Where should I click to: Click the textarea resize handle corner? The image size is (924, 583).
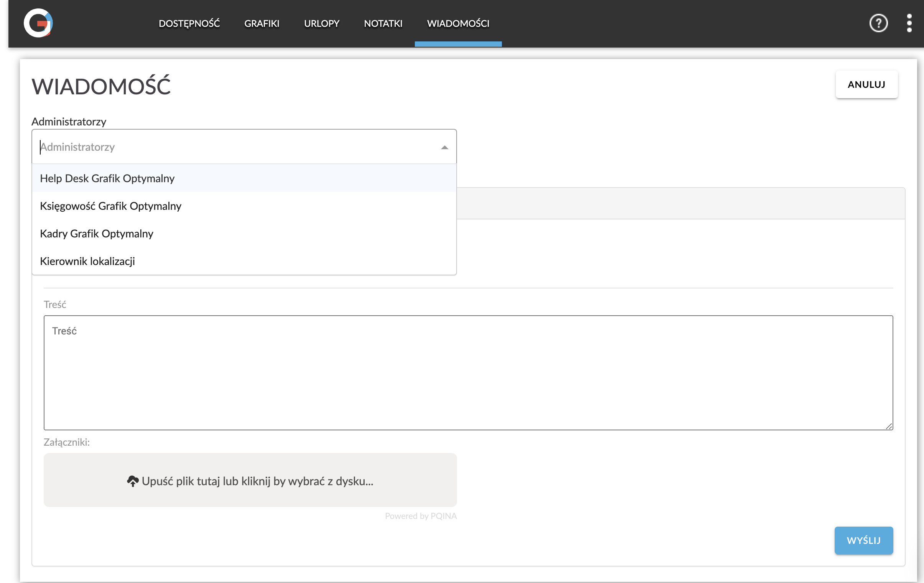pos(889,426)
